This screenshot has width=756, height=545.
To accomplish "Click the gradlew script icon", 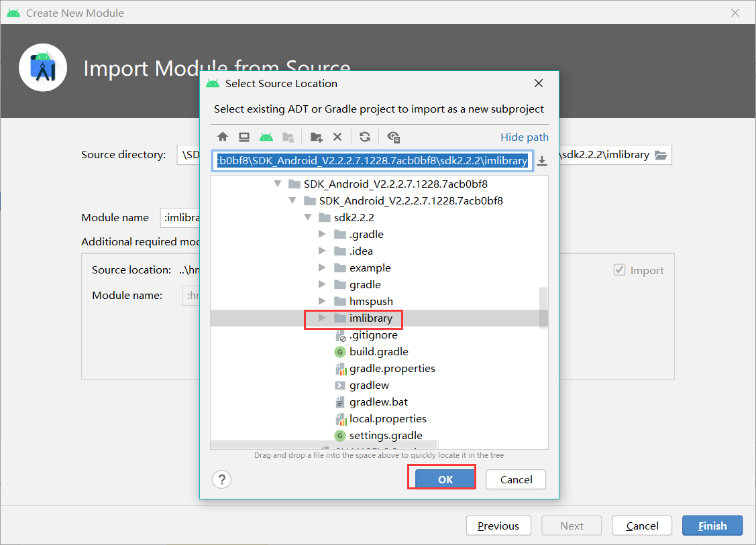I will click(340, 385).
